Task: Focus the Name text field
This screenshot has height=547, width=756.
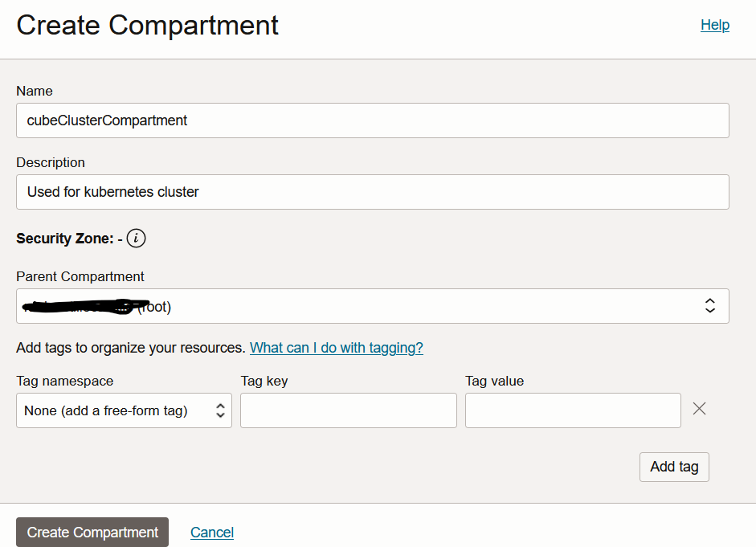Action: click(x=372, y=120)
